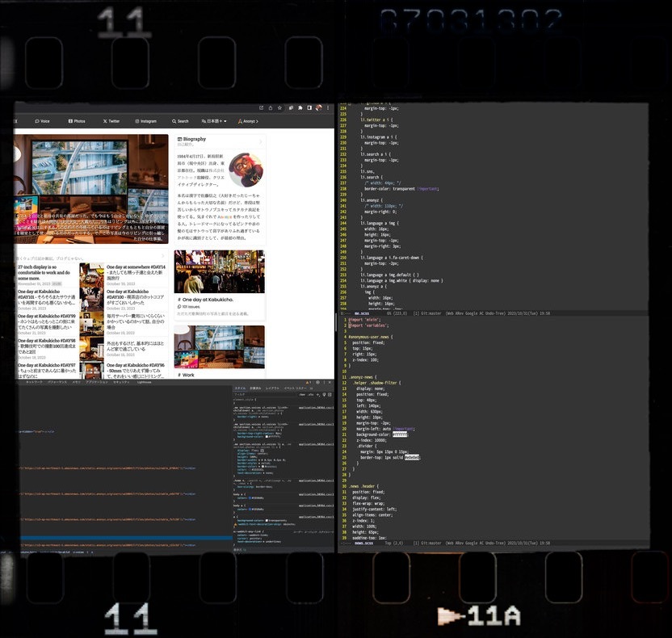Expand the Anonyz menu chevron
This screenshot has height=638, width=672.
[x=257, y=121]
